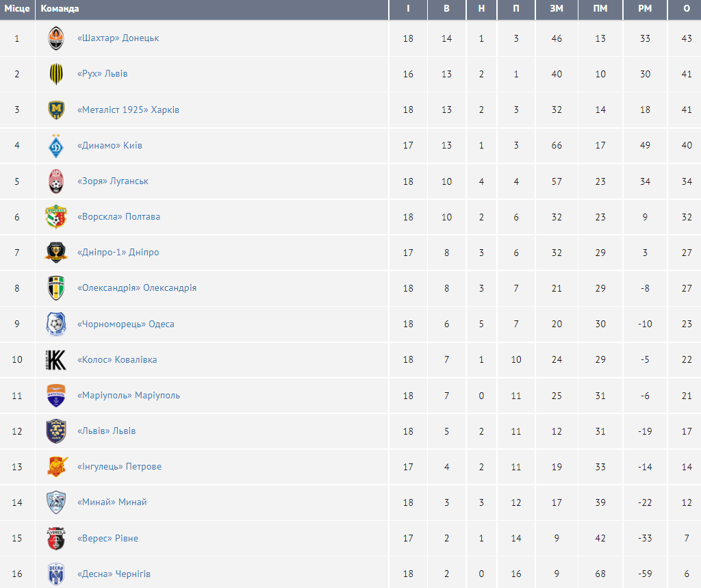This screenshot has width=701, height=588.
Task: Sort table by the О points column
Action: click(x=687, y=9)
